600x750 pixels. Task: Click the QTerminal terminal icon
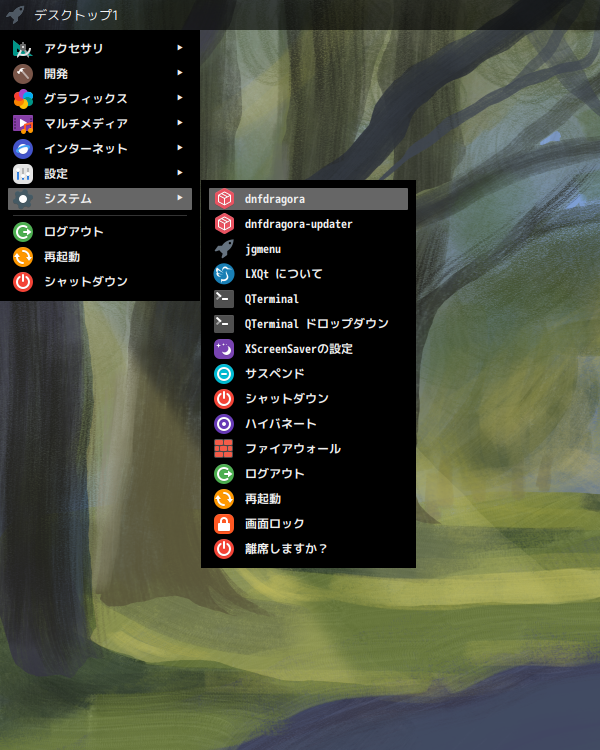[x=224, y=299]
